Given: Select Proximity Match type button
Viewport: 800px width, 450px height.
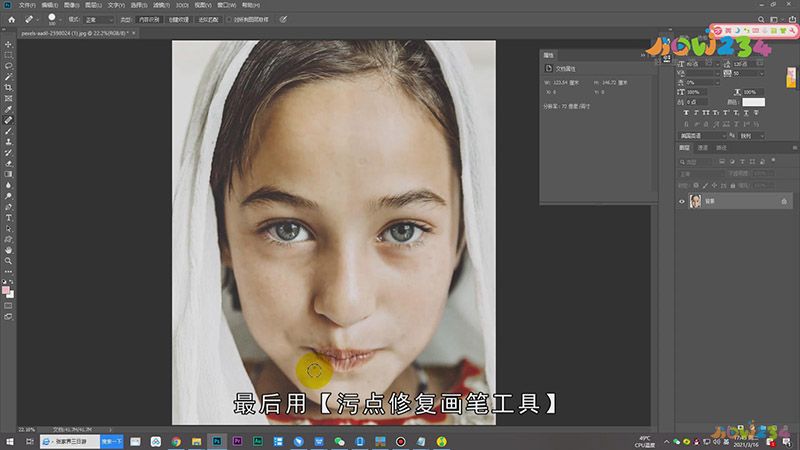Looking at the screenshot, I should (208, 19).
